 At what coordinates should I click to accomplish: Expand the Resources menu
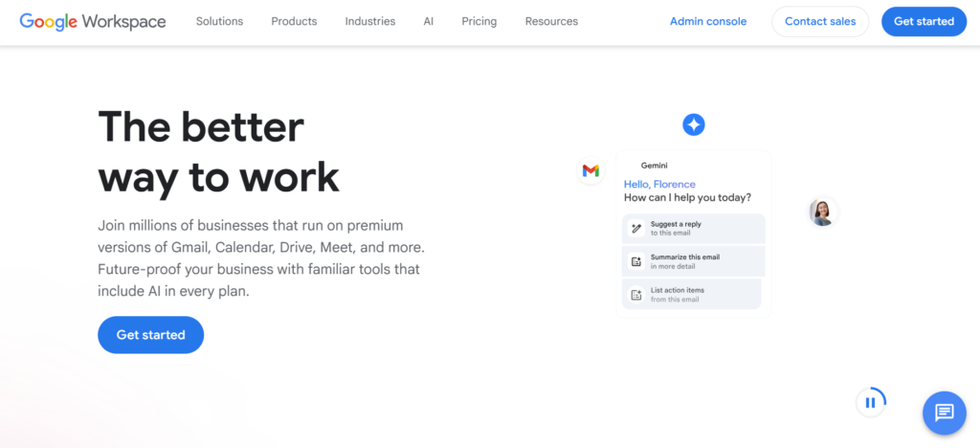(551, 21)
